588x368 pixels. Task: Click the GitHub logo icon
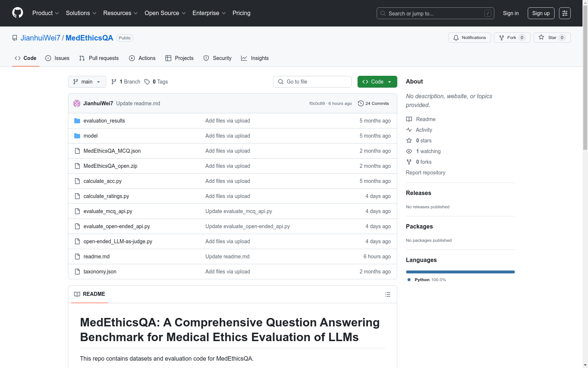tap(18, 13)
